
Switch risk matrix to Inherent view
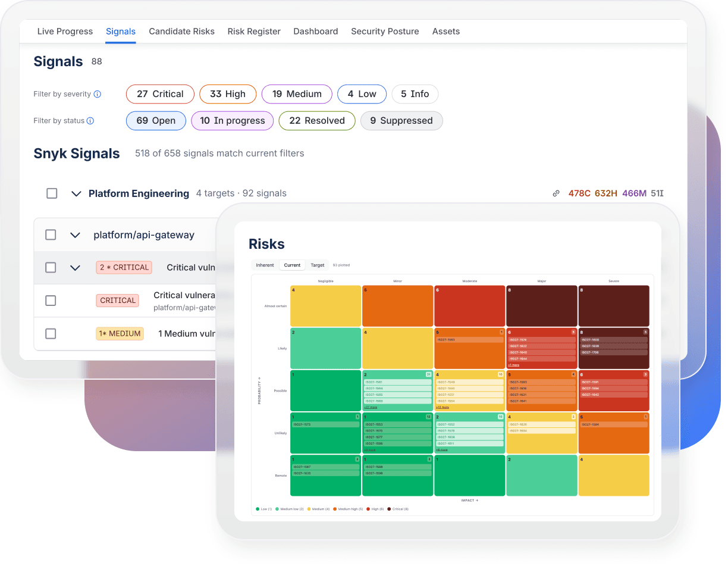click(x=265, y=265)
